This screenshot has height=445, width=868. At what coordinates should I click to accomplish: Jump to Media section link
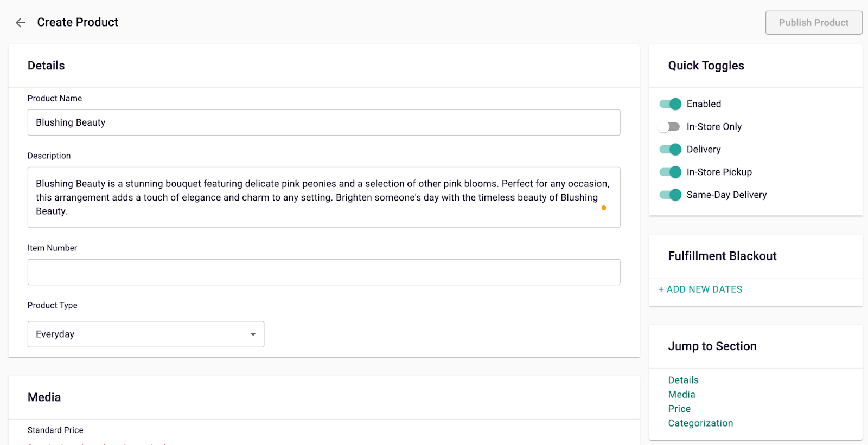[x=681, y=395]
